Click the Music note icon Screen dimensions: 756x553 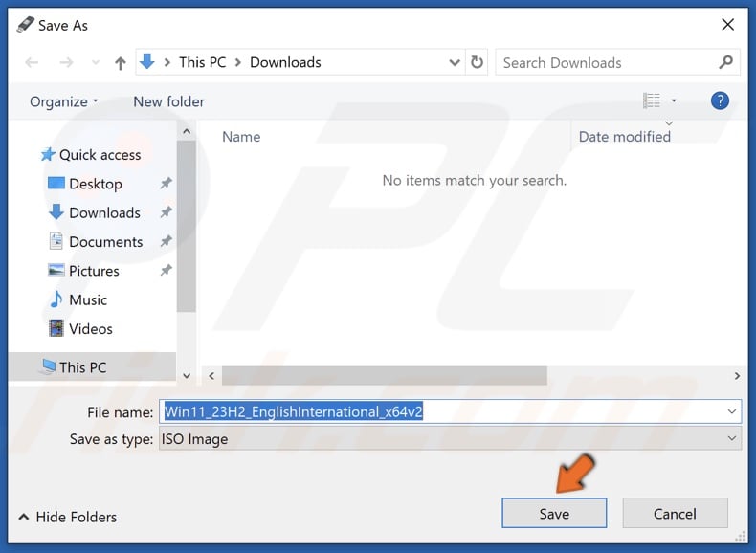[x=56, y=299]
